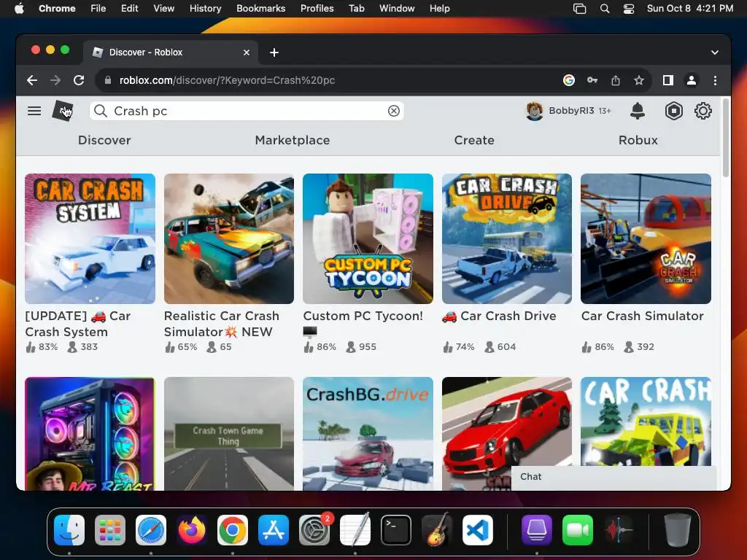
Task: Open the History menu
Action: tap(205, 9)
